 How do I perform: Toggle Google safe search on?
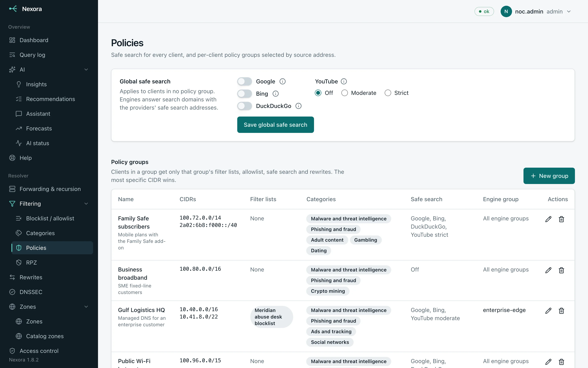244,82
